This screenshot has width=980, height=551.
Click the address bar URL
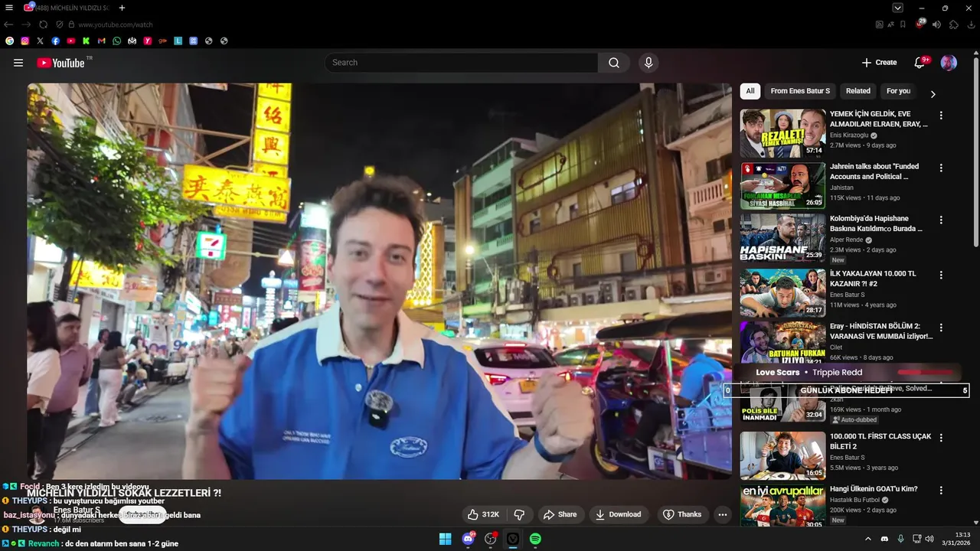[x=116, y=24]
